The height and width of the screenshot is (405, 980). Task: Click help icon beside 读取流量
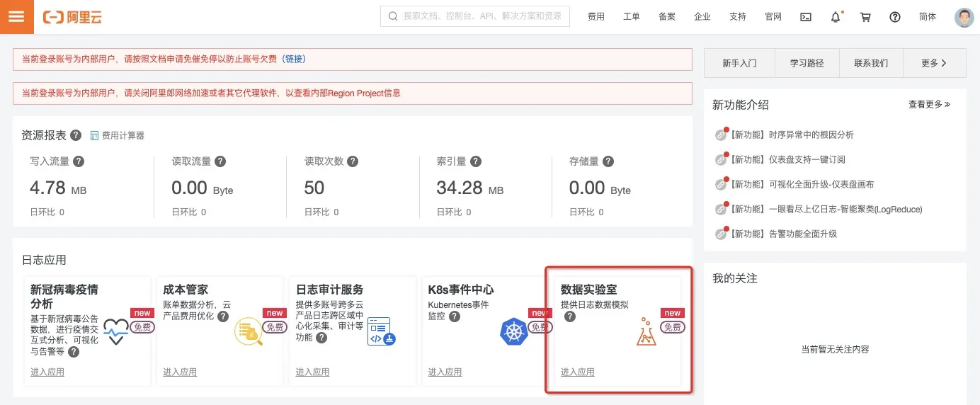coord(220,161)
